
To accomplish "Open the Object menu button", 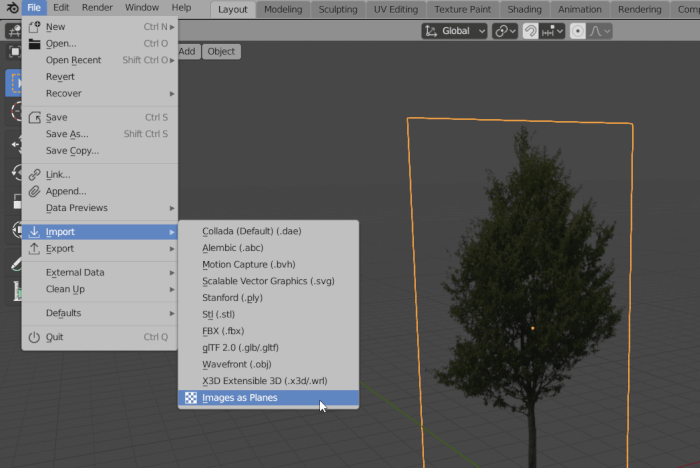I will 221,51.
